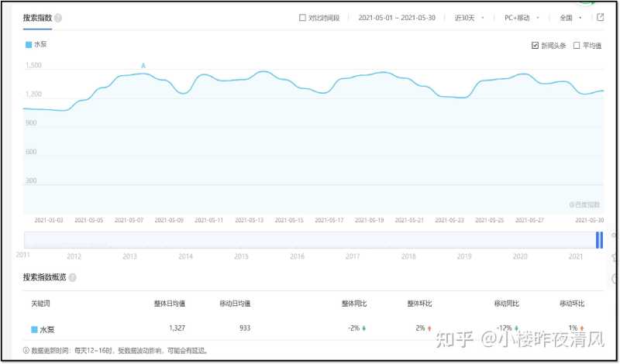Screen dimensions: 620x364
Task: Click the 2% 整体环比 value
Action: tap(420, 328)
